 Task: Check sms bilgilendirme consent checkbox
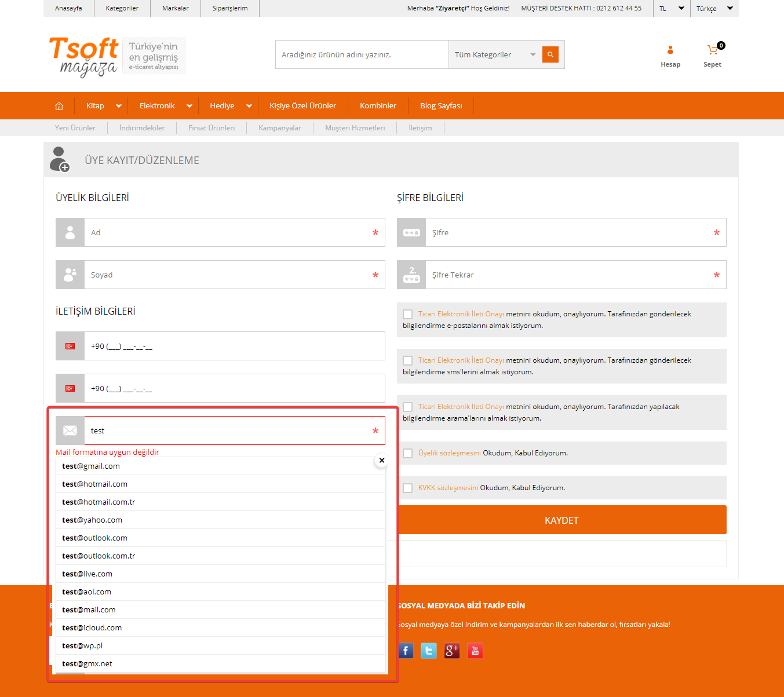click(408, 360)
